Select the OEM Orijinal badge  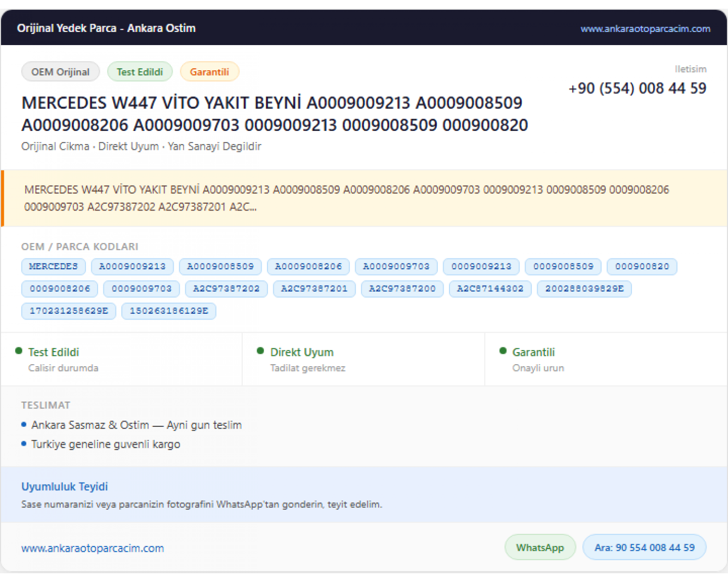coord(61,72)
